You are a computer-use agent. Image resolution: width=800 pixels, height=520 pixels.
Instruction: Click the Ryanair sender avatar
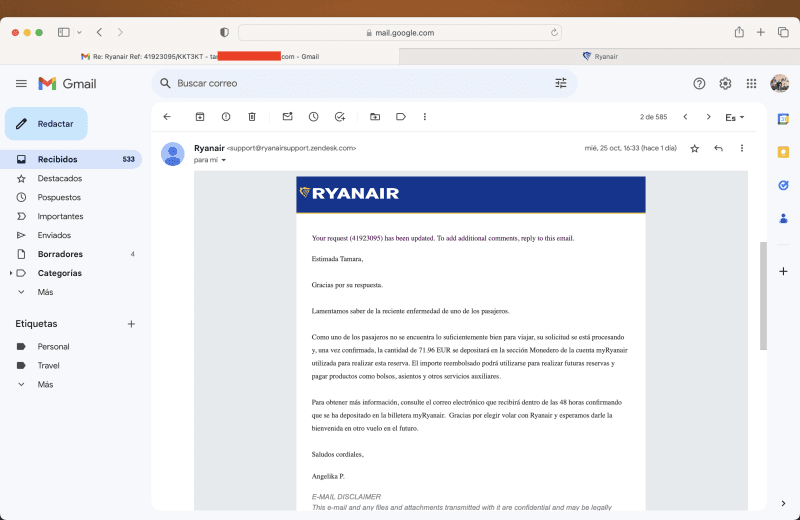click(173, 154)
